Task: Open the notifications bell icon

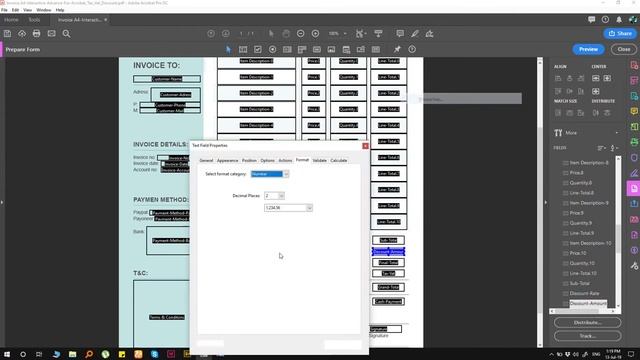Action: (x=619, y=20)
